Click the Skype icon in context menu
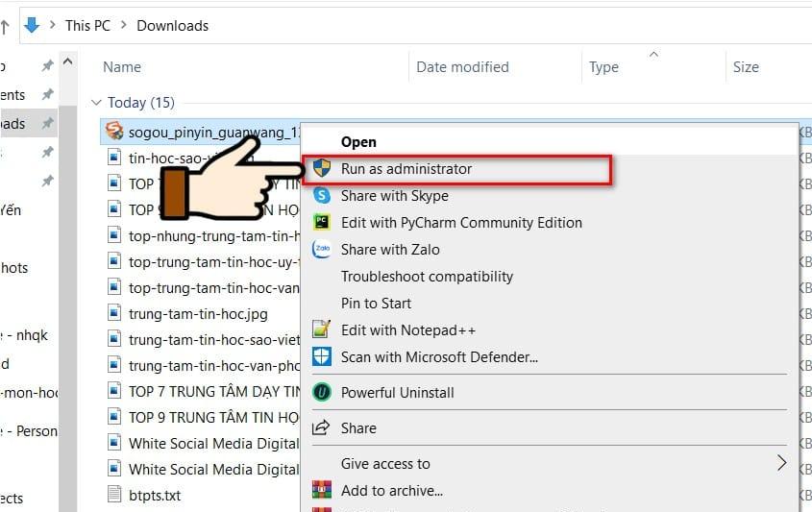 point(322,195)
